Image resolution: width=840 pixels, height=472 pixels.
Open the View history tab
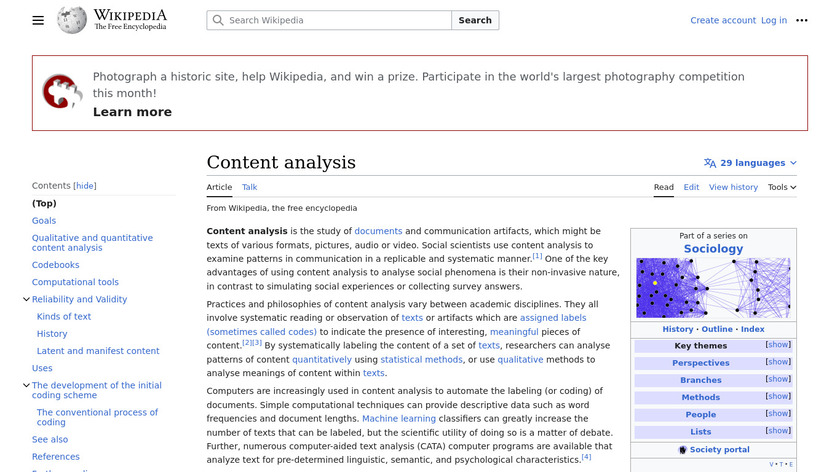coord(733,187)
